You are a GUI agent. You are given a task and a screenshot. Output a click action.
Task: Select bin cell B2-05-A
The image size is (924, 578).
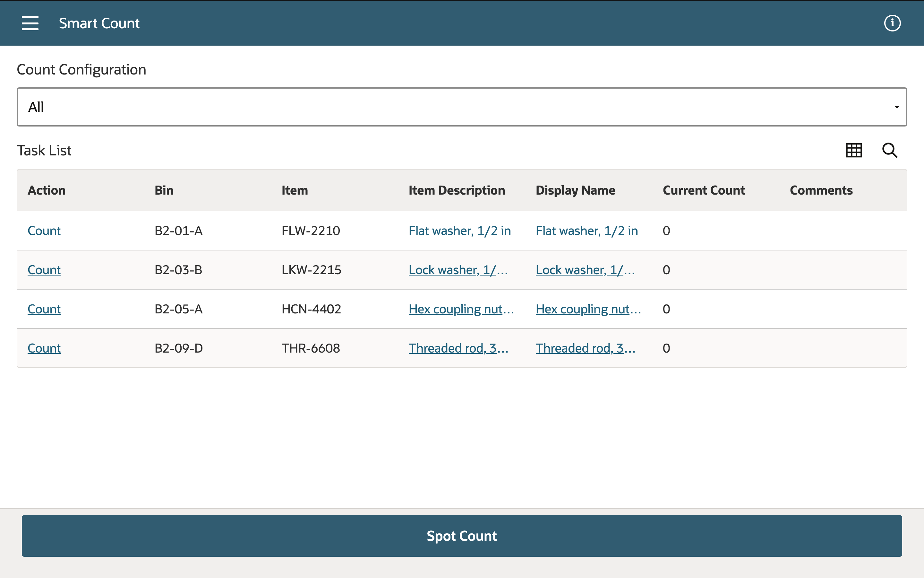(179, 309)
